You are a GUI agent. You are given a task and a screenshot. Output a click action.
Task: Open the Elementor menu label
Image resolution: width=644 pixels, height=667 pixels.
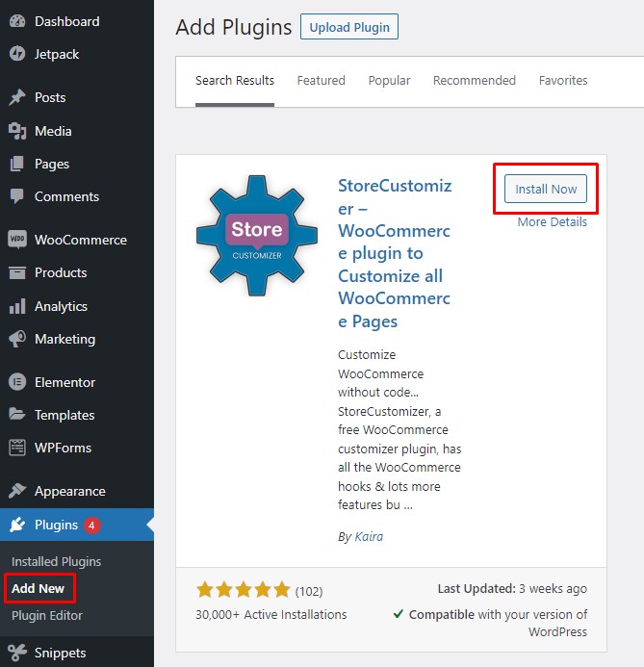pyautogui.click(x=65, y=382)
